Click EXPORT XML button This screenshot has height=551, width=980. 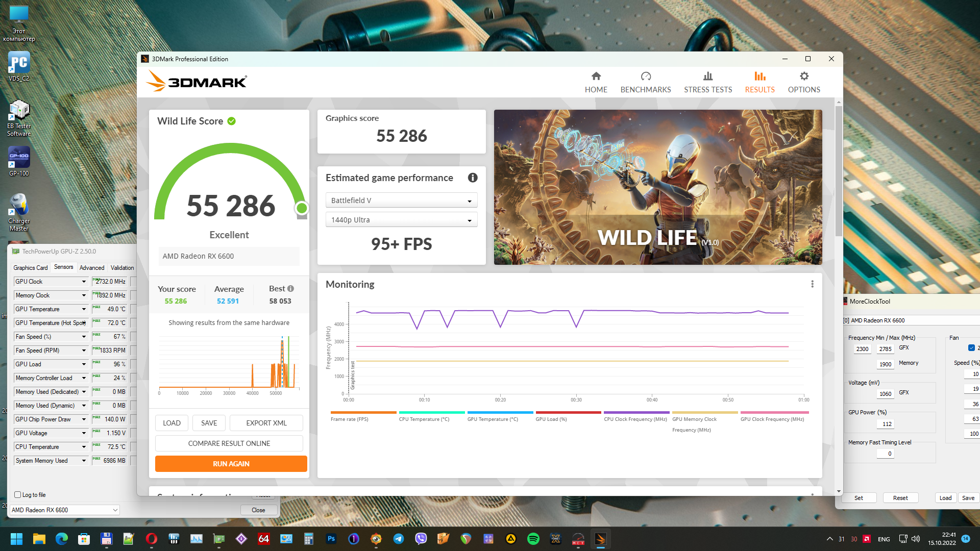click(x=266, y=423)
